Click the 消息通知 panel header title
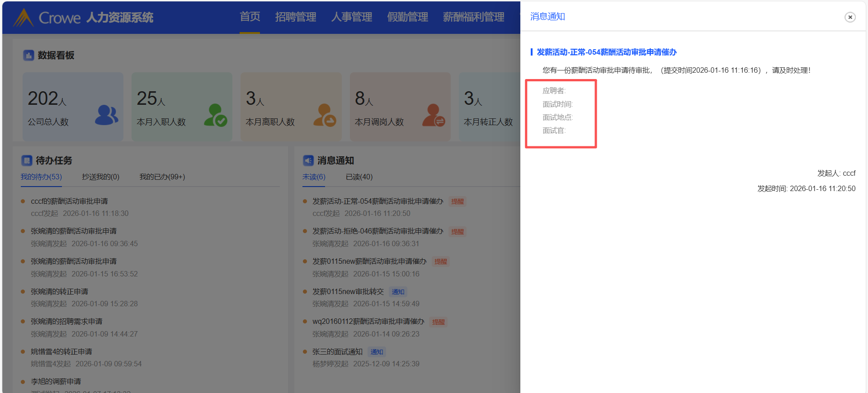Viewport: 868px width, 393px height. 547,17
